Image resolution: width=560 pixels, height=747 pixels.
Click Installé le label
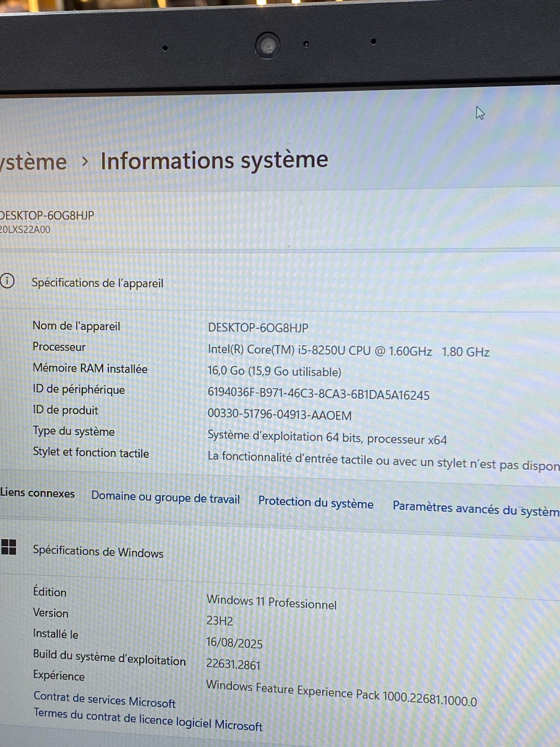[55, 633]
